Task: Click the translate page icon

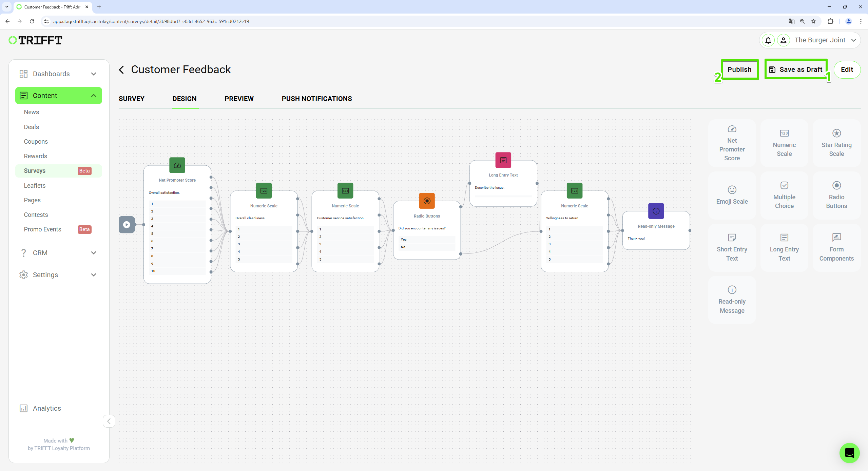Action: [x=791, y=21]
